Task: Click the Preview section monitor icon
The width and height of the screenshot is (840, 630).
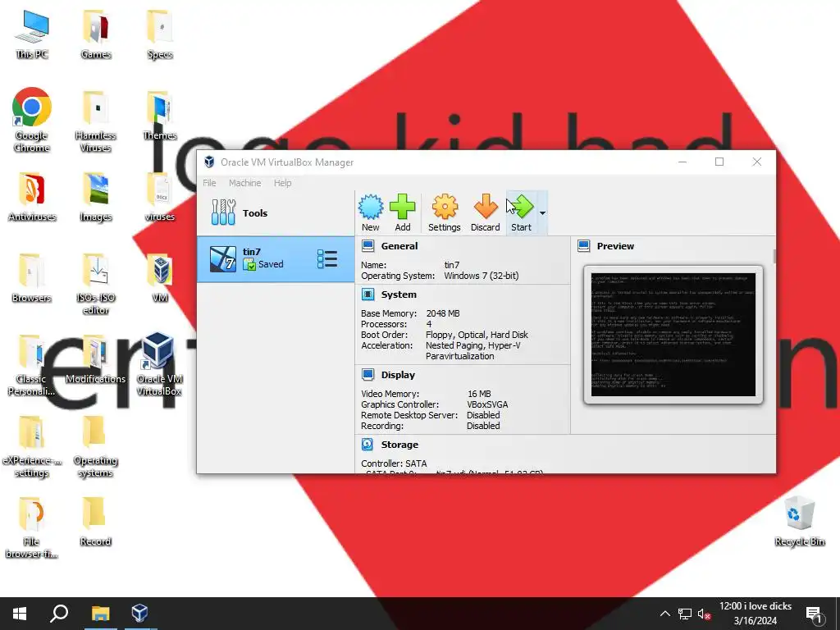Action: click(x=584, y=246)
